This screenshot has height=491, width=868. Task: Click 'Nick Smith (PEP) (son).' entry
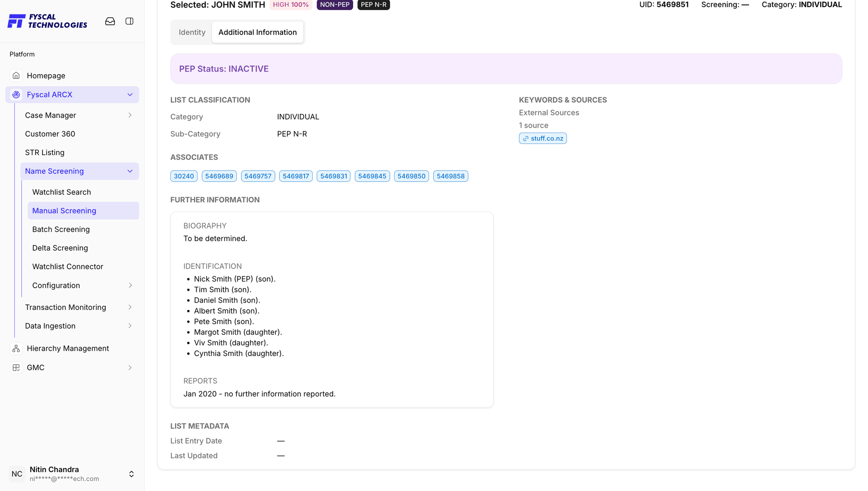click(x=235, y=279)
